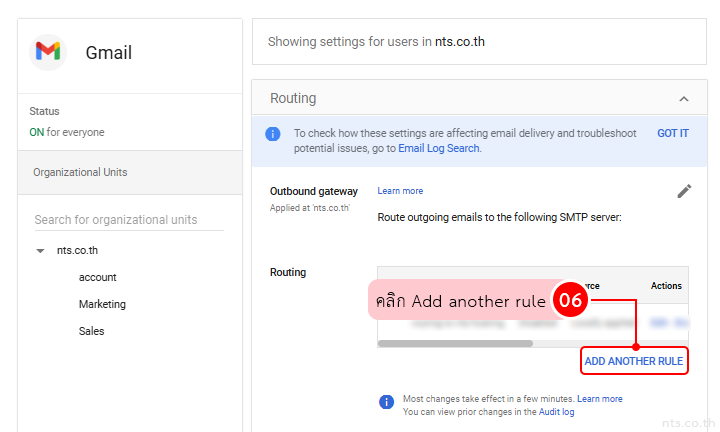This screenshot has height=432, width=720.
Task: Click the info icon beside 'Most changes take effect'
Action: tap(386, 402)
